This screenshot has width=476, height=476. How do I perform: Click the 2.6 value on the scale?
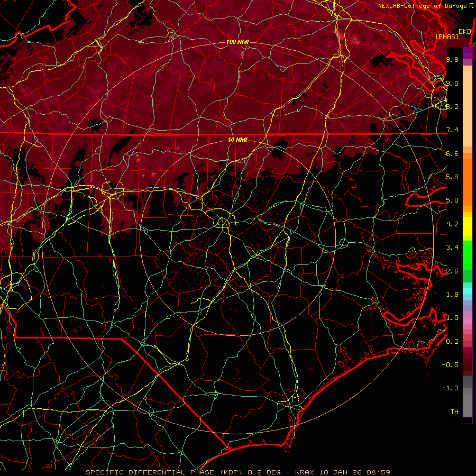pyautogui.click(x=452, y=271)
